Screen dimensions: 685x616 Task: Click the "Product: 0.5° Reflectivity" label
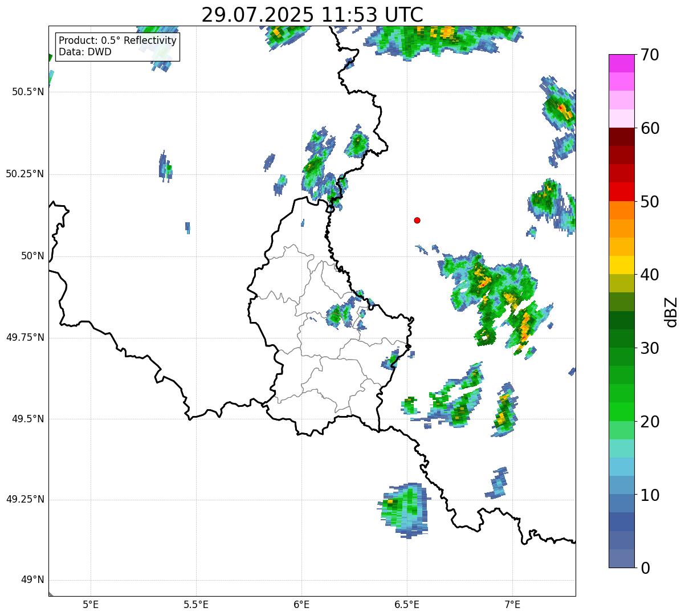pyautogui.click(x=117, y=41)
